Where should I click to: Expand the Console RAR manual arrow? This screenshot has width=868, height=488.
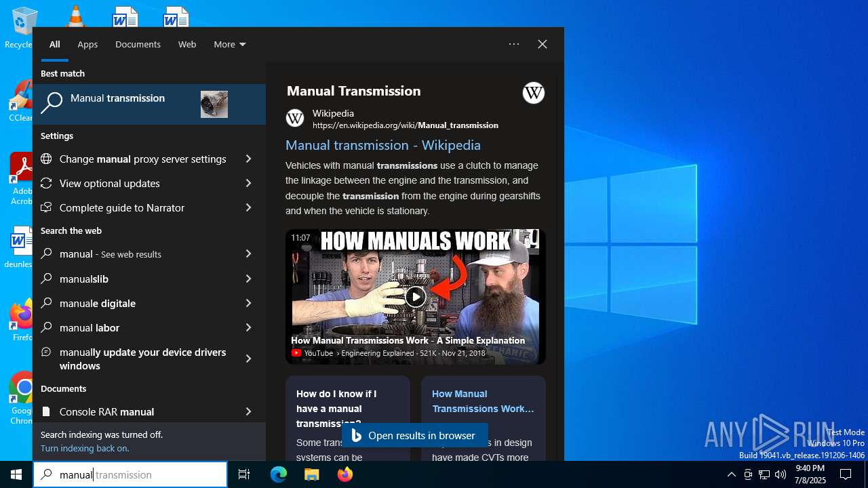click(x=248, y=411)
